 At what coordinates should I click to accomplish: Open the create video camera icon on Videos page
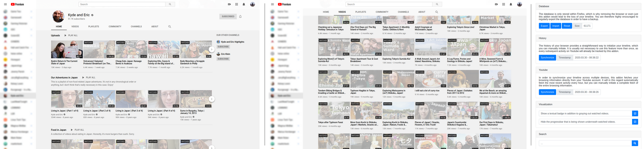[496, 4]
